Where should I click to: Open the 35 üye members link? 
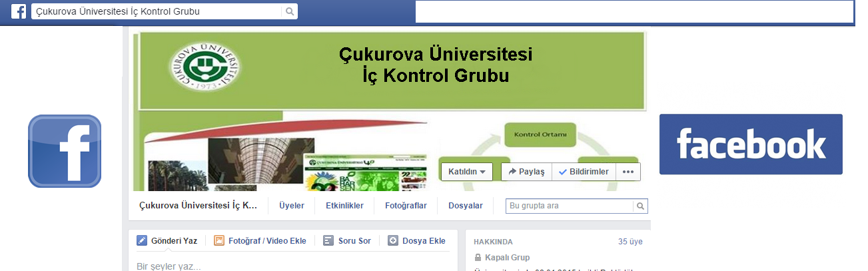tap(630, 242)
